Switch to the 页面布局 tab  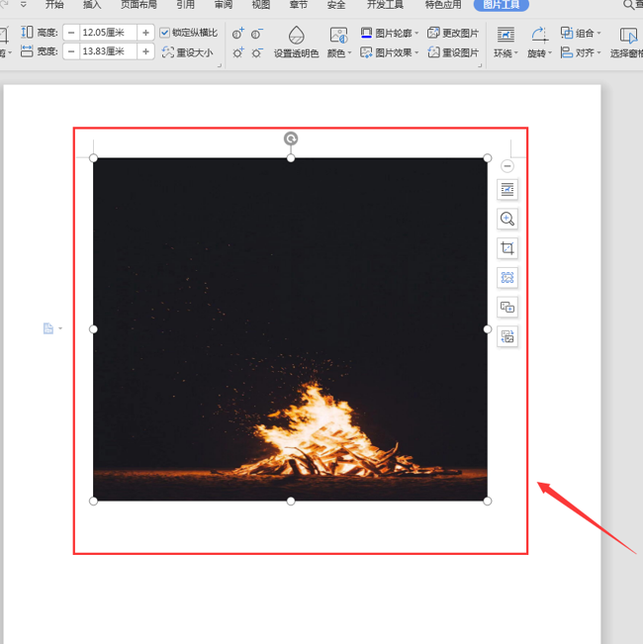coord(138,5)
